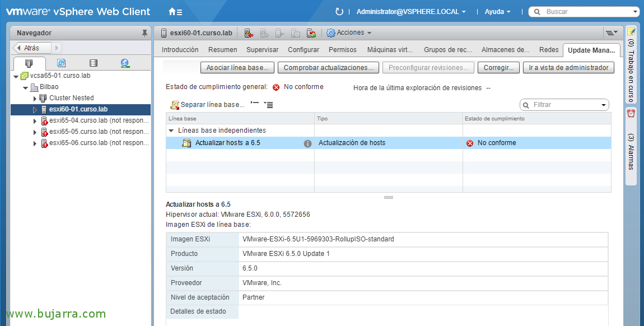Click the enter maintenance mode toolbar icon
Image resolution: width=644 pixels, height=326 pixels.
tap(249, 33)
